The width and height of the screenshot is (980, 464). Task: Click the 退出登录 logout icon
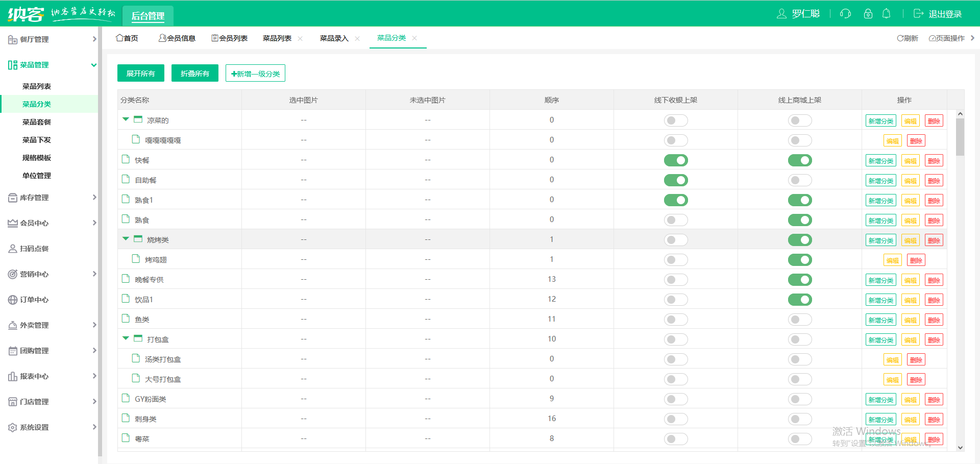919,14
